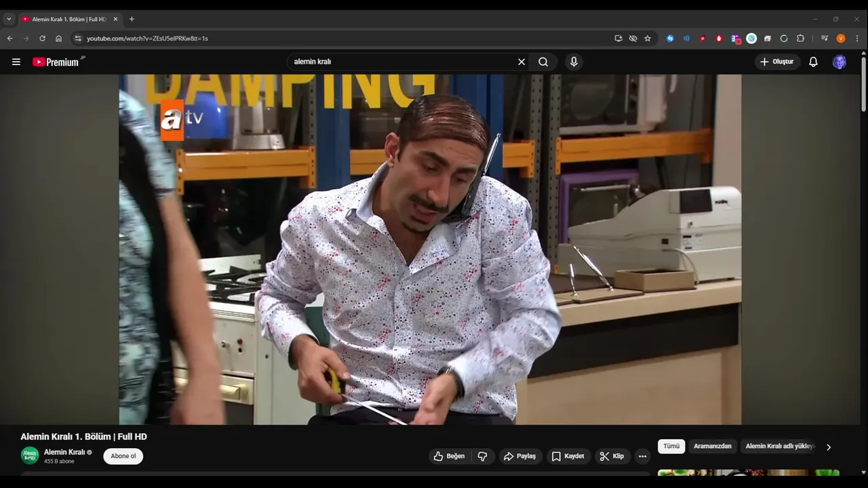Screen dimensions: 868x488
Task: Select the Alemin Kralı adlı yükley chip
Action: tap(780, 446)
